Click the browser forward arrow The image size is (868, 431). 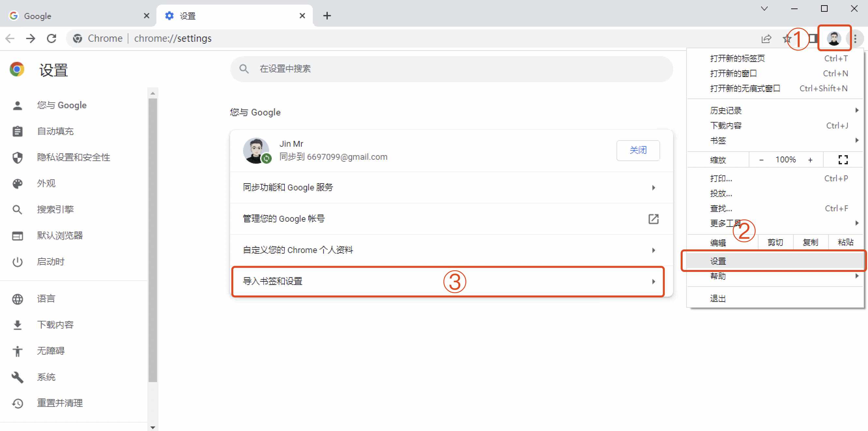tap(31, 38)
